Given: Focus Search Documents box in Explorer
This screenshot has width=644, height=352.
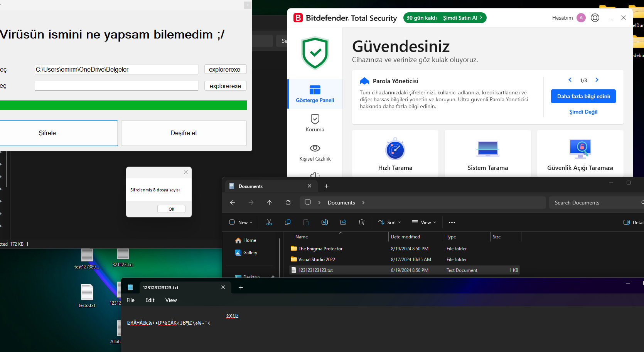Looking at the screenshot, I should 596,203.
